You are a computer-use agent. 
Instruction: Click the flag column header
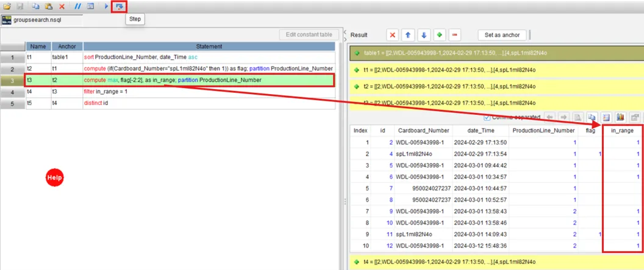590,131
